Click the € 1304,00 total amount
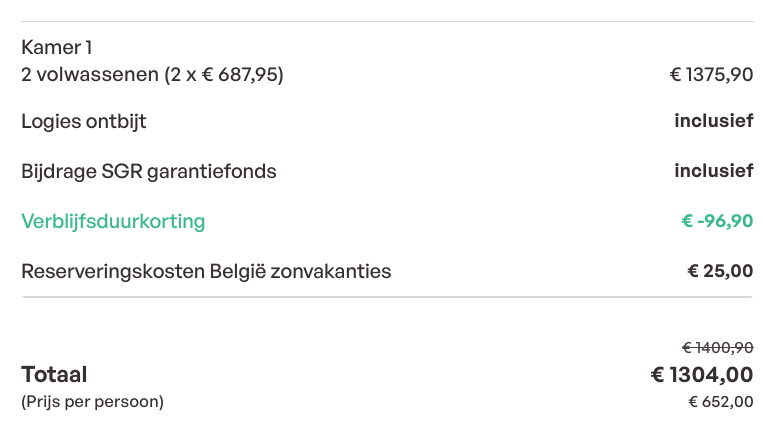 [702, 375]
